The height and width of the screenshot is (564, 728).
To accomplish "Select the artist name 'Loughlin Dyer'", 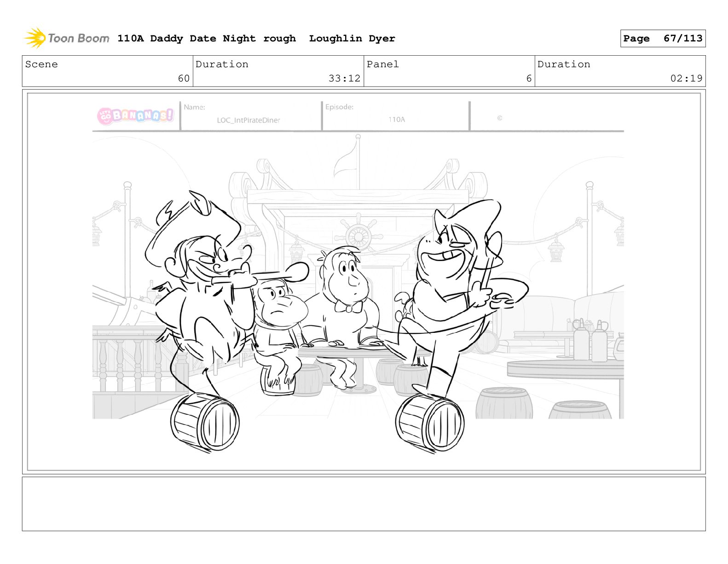I will click(x=352, y=39).
